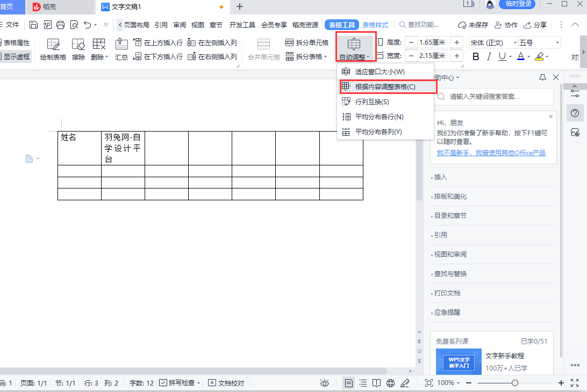
Task: Toggle eye protection mode icon
Action: 325,383
